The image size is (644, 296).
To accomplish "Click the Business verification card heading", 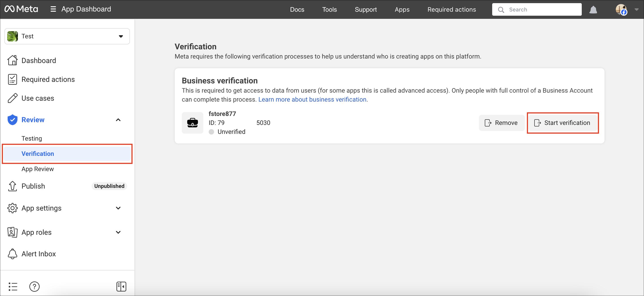I will [220, 81].
